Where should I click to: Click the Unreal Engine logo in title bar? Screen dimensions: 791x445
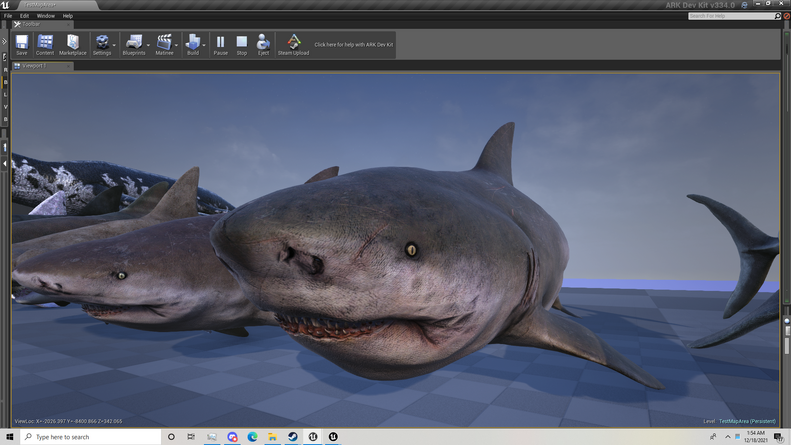(x=5, y=5)
